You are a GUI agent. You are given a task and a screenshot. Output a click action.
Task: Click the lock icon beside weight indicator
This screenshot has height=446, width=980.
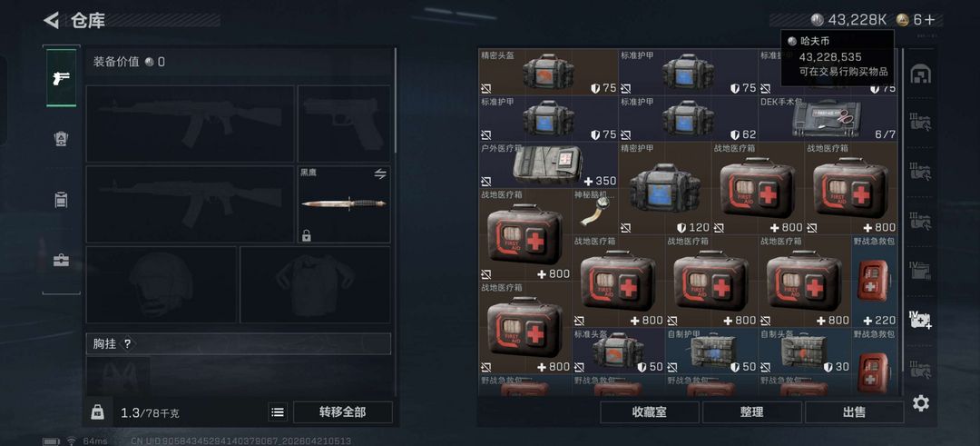point(97,411)
